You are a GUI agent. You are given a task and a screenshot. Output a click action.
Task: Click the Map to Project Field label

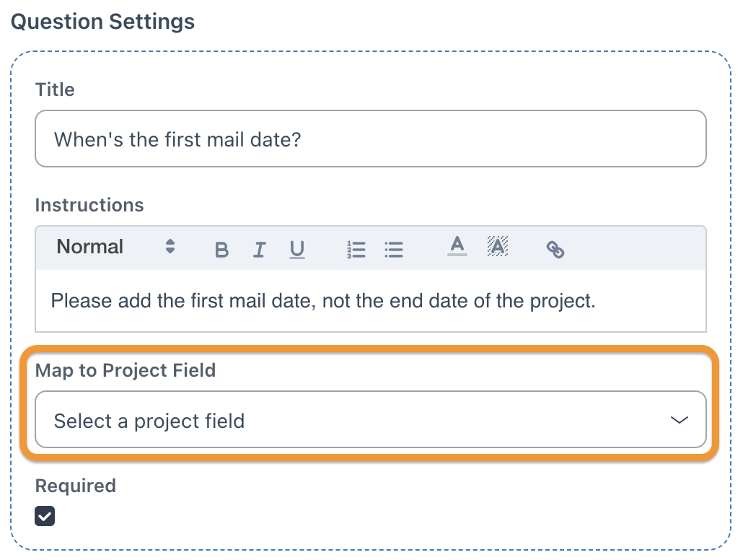pos(125,370)
